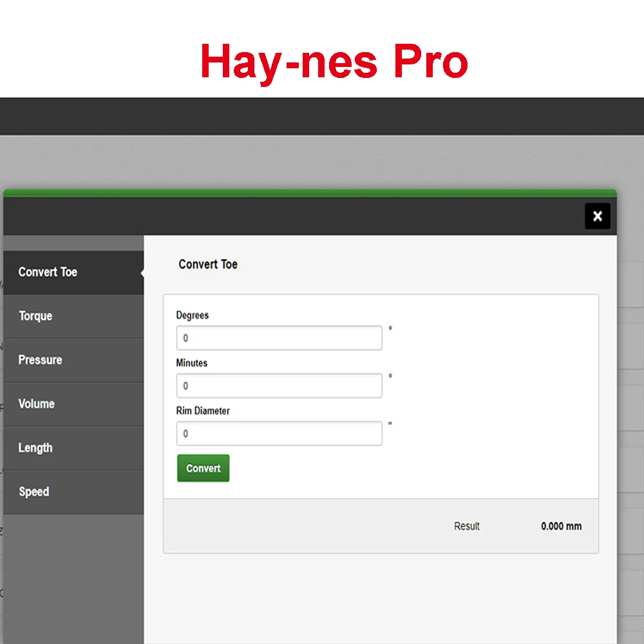This screenshot has height=644, width=644.
Task: Open the Volume conversion tab
Action: pos(73,404)
